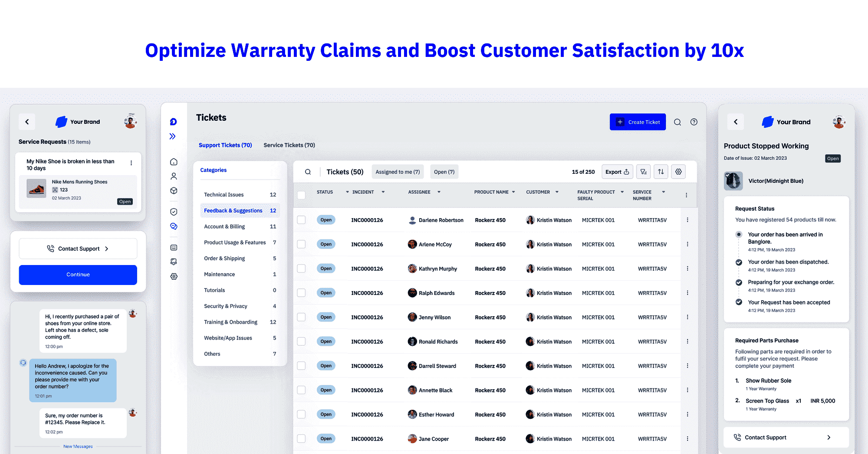Open the chat conversations sidebar icon
This screenshot has height=454, width=868.
coord(174,226)
